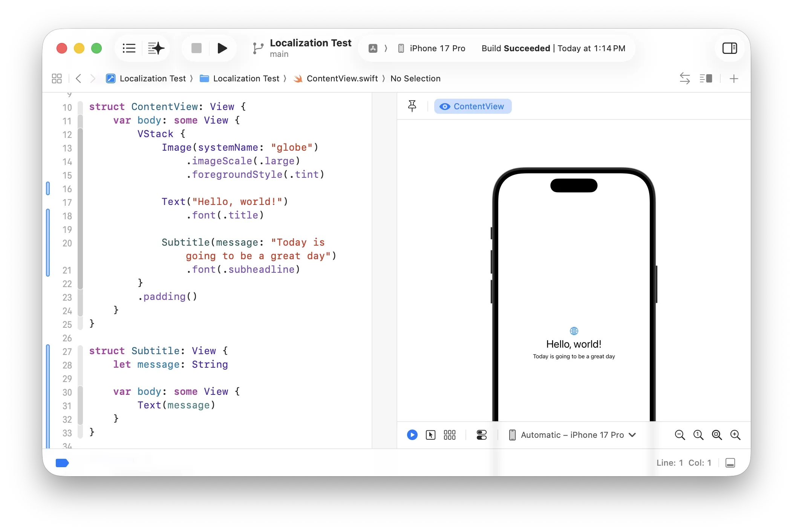The height and width of the screenshot is (532, 793).
Task: Show preview device variants with the grid icon
Action: click(450, 435)
